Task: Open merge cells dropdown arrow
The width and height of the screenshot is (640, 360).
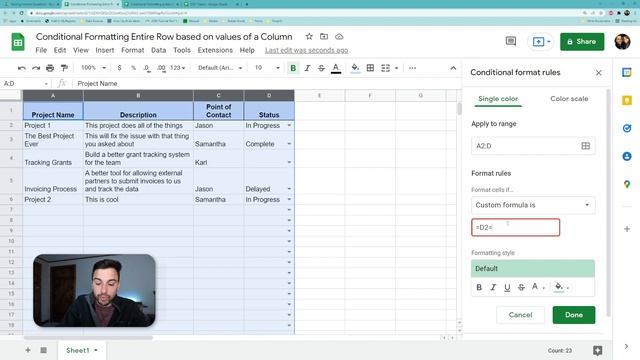Action: pyautogui.click(x=396, y=68)
